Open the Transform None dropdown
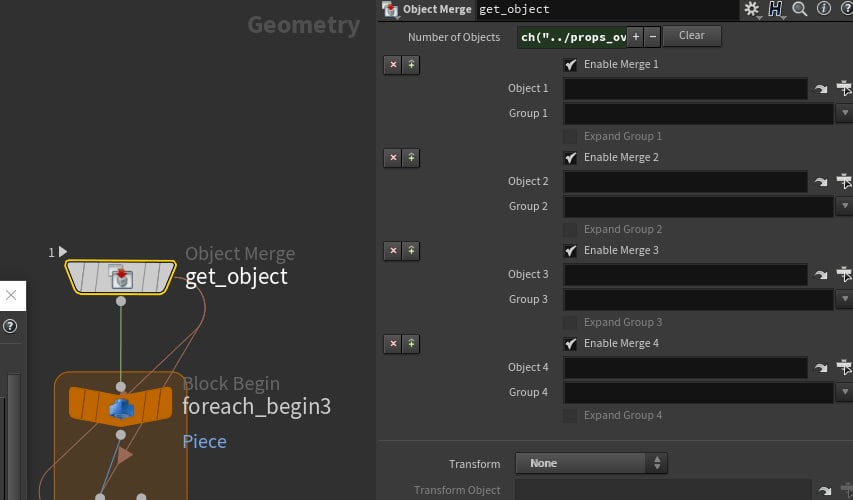 tap(591, 463)
